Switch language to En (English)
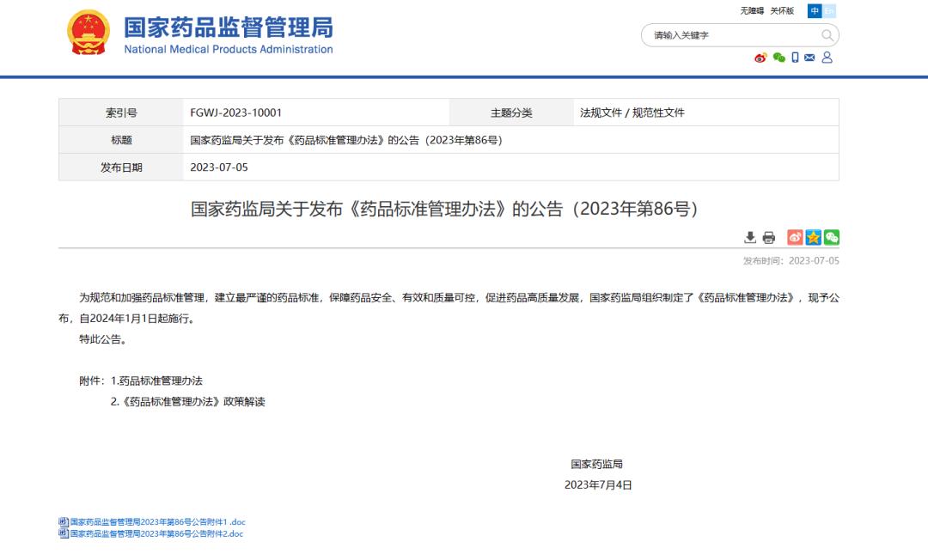 coord(830,11)
